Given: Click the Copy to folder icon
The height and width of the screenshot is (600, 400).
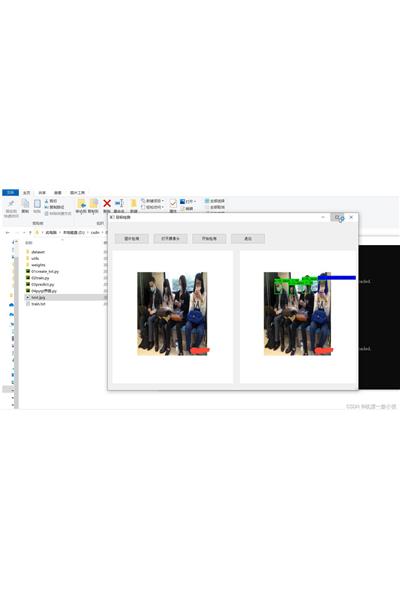Looking at the screenshot, I should (x=94, y=204).
